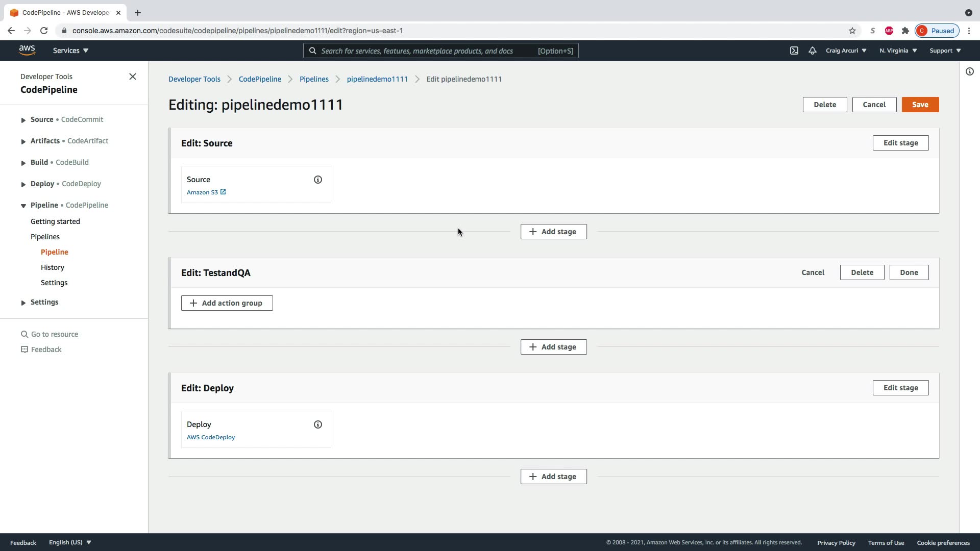Click the notifications bell icon
Viewport: 980px width, 551px height.
812,51
